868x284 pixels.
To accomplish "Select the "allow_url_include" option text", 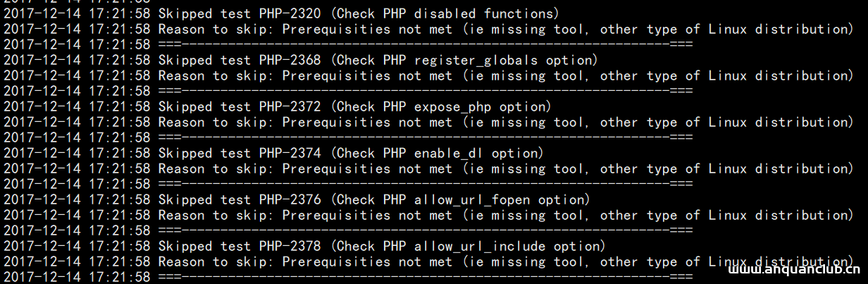I will point(479,246).
